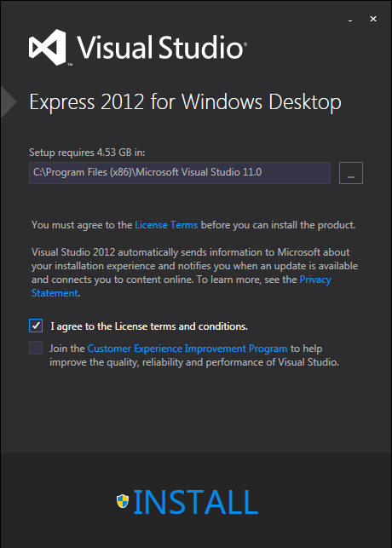The width and height of the screenshot is (392, 548).
Task: Click the 'I agree to the License terms' label
Action: 149,326
